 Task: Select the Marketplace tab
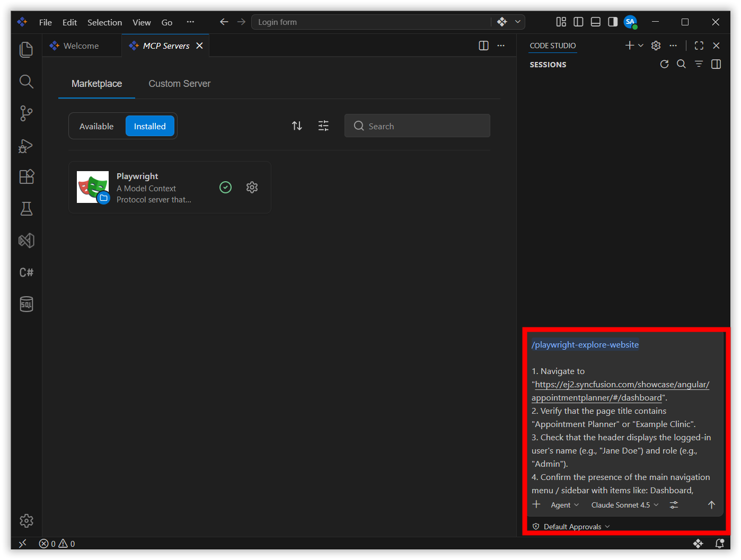(96, 84)
